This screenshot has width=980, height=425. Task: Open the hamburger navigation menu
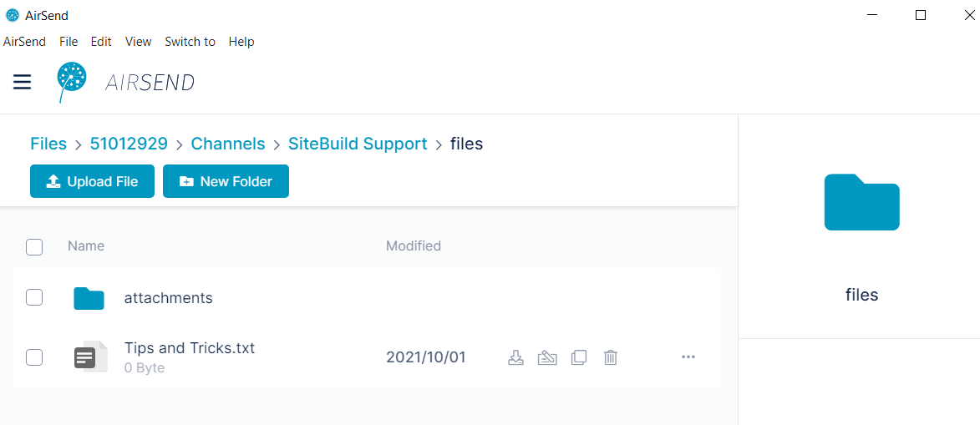tap(22, 82)
